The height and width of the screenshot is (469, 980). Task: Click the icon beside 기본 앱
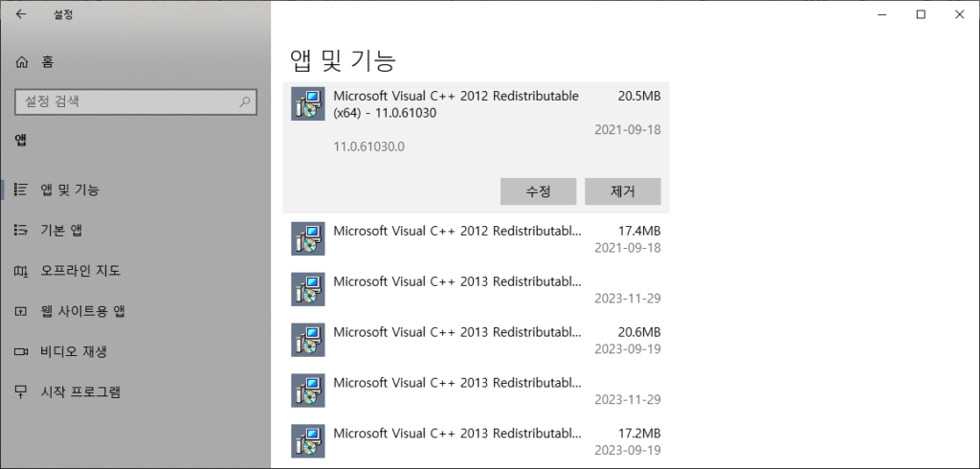click(x=21, y=230)
